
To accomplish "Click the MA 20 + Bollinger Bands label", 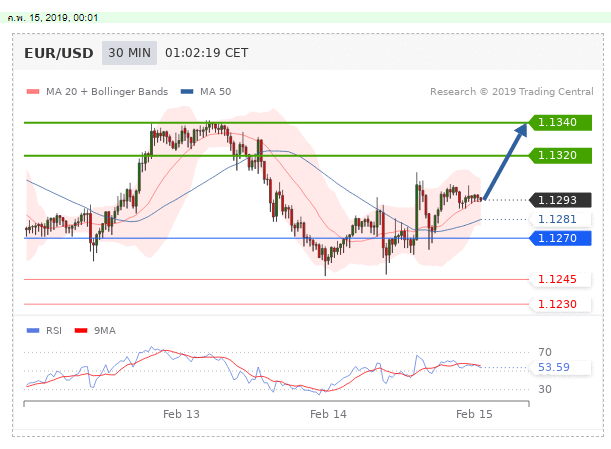I will click(x=107, y=92).
